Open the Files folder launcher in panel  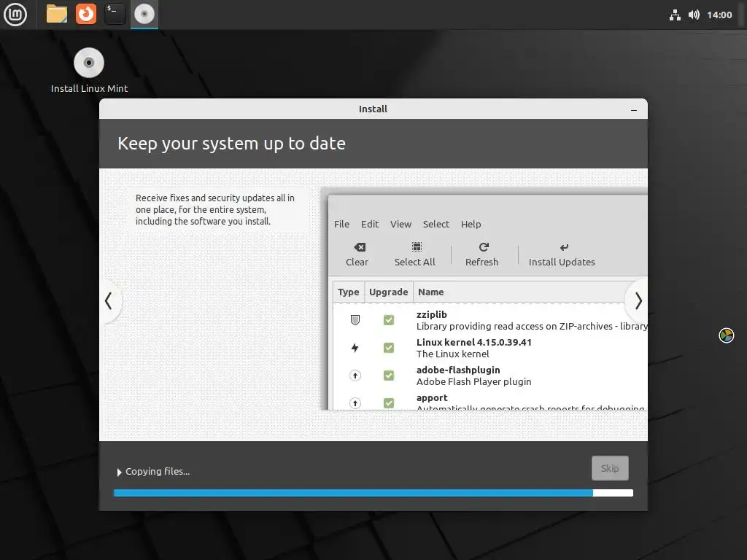(x=57, y=15)
